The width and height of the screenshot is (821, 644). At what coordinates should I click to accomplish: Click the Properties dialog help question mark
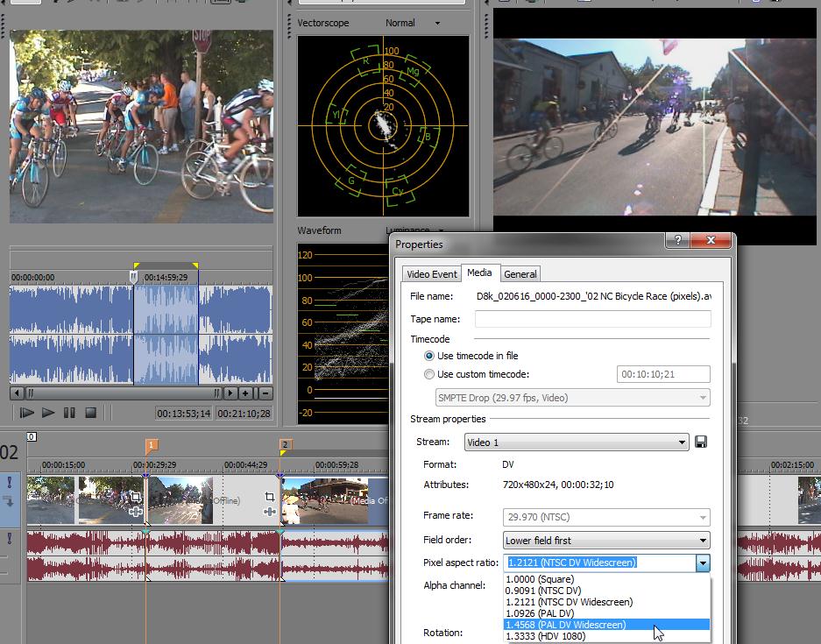tap(676, 240)
